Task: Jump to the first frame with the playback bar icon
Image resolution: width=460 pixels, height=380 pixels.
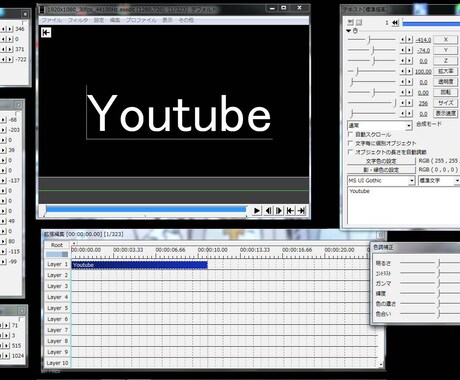Action: [x=290, y=211]
